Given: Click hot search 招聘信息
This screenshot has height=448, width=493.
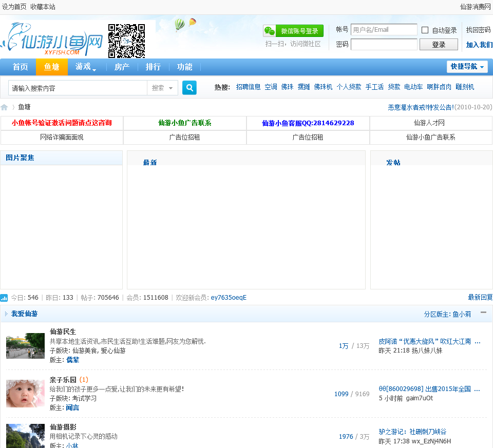Looking at the screenshot, I should pyautogui.click(x=248, y=87).
